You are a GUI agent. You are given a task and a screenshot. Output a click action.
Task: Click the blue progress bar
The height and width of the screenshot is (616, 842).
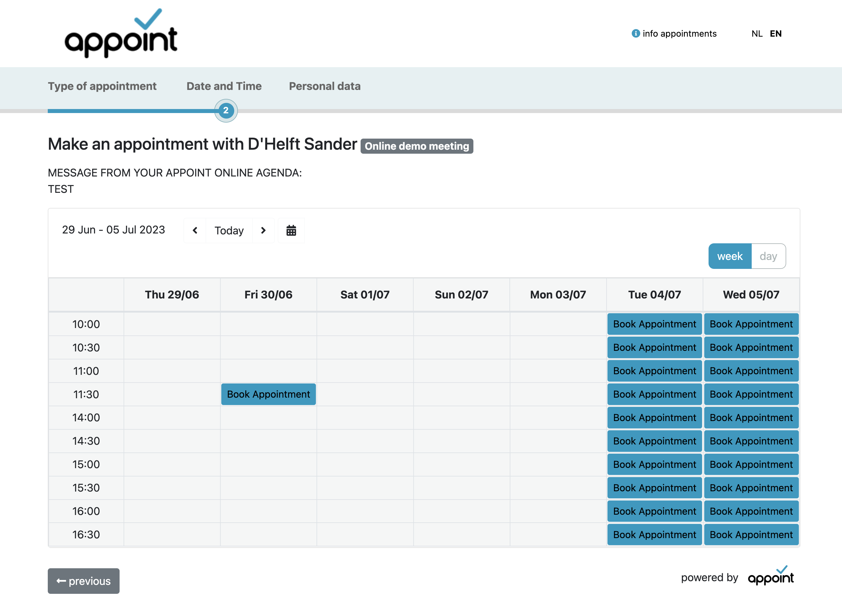(131, 110)
